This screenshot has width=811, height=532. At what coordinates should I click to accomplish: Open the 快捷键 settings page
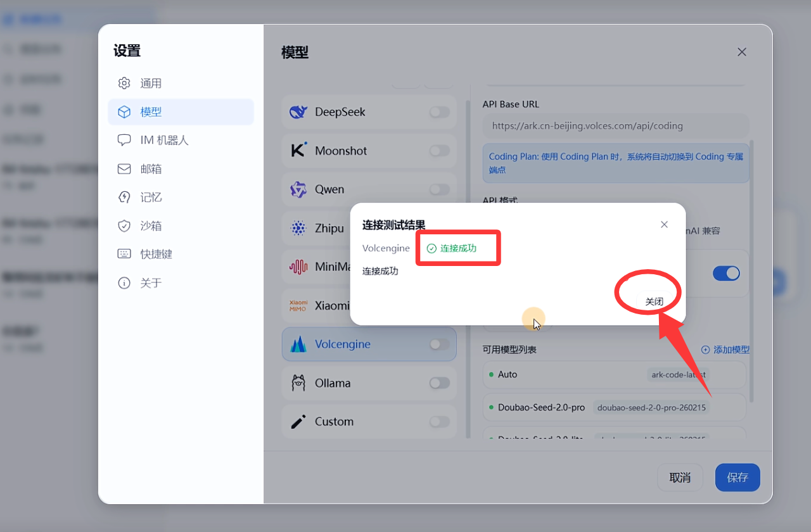[x=156, y=255]
